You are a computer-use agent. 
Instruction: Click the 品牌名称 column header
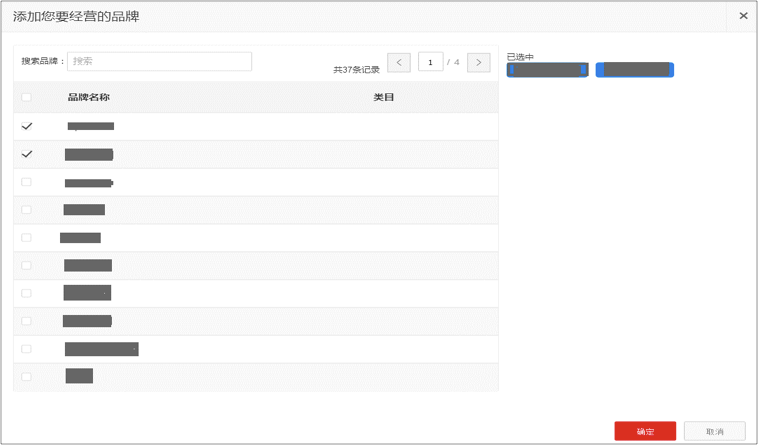coord(88,97)
